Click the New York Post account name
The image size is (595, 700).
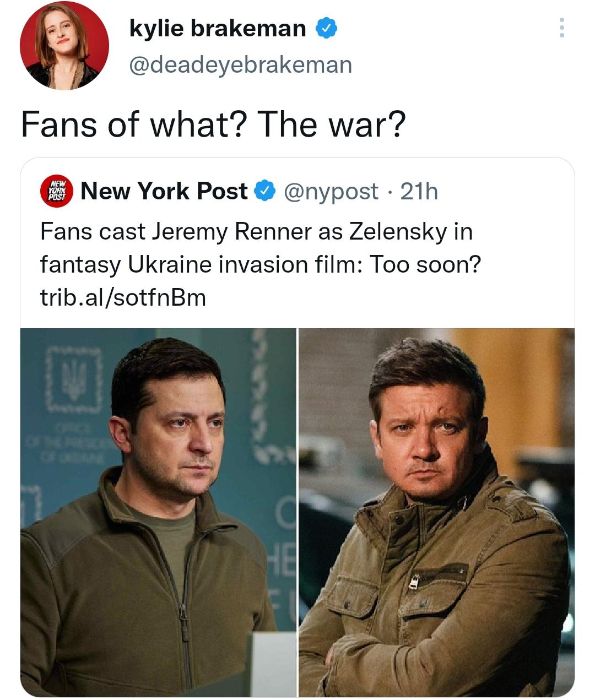click(x=164, y=191)
